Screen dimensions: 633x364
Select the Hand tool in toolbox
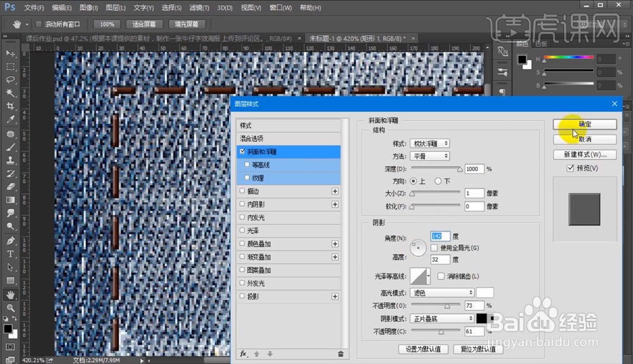click(x=10, y=295)
